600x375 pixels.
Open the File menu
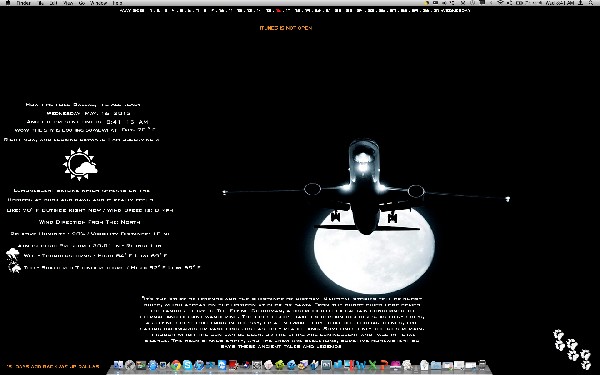coord(41,2)
